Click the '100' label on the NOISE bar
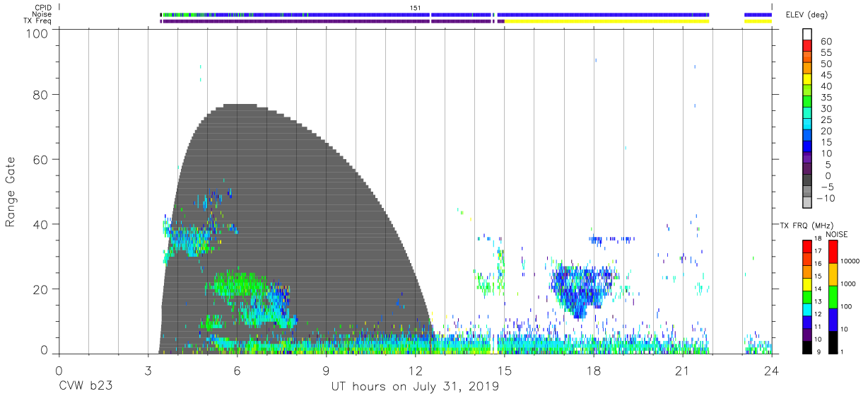Screen dimensions: 868x401 point(848,307)
